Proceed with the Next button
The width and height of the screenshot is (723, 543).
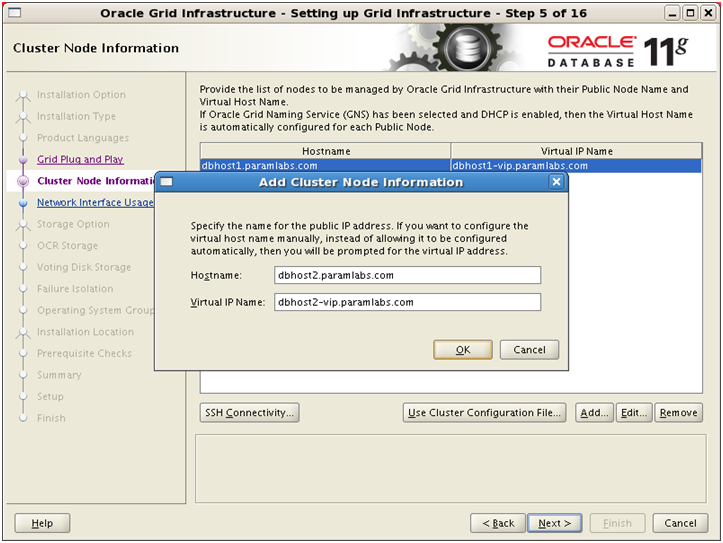[554, 523]
